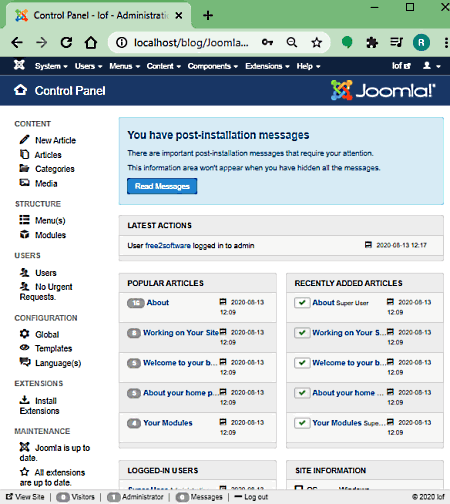The image size is (450, 504).
Task: Click the Read Messages button
Action: pos(162,186)
